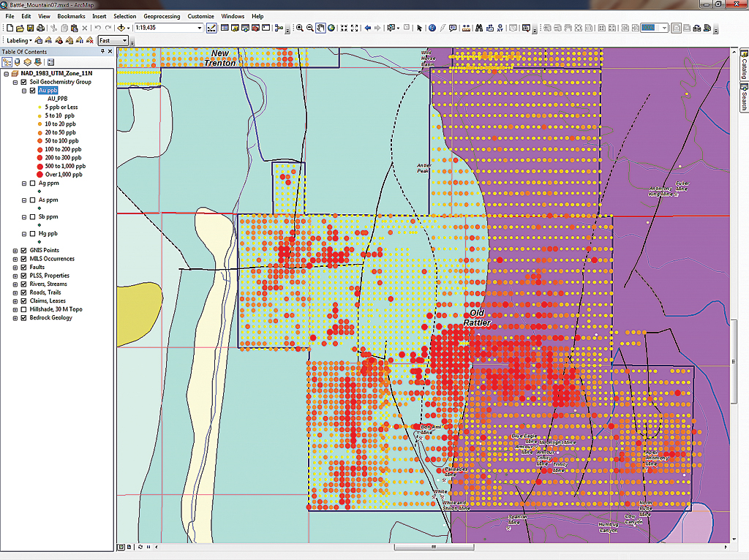Click the Save map document icon

pos(30,28)
